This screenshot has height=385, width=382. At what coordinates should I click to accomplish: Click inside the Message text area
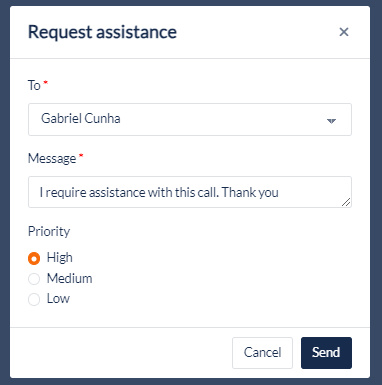pyautogui.click(x=190, y=192)
